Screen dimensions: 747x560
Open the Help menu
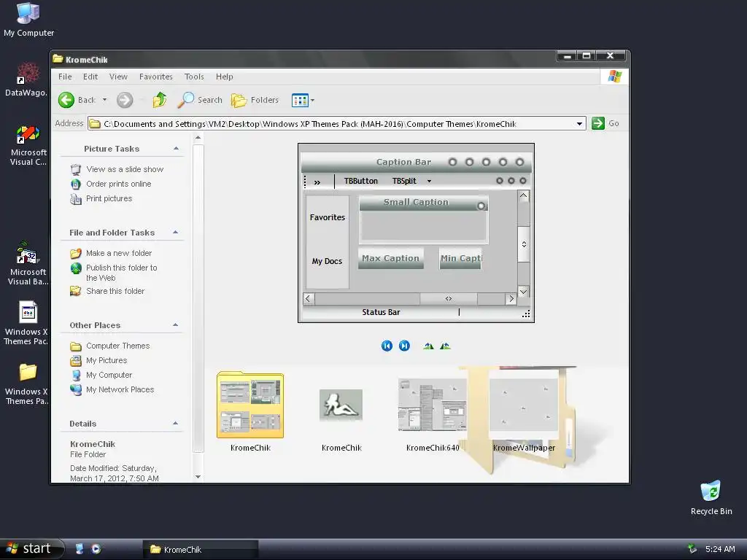(x=224, y=77)
